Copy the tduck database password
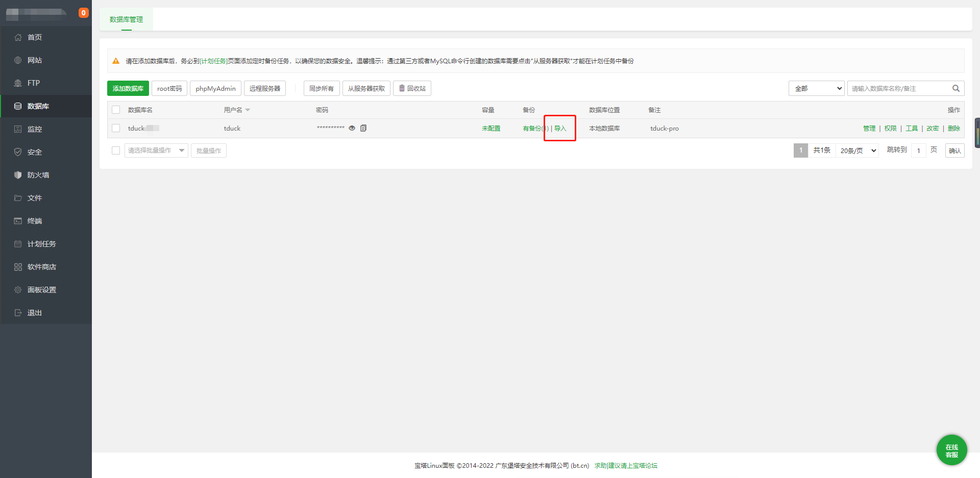The width and height of the screenshot is (980, 478). tap(363, 128)
